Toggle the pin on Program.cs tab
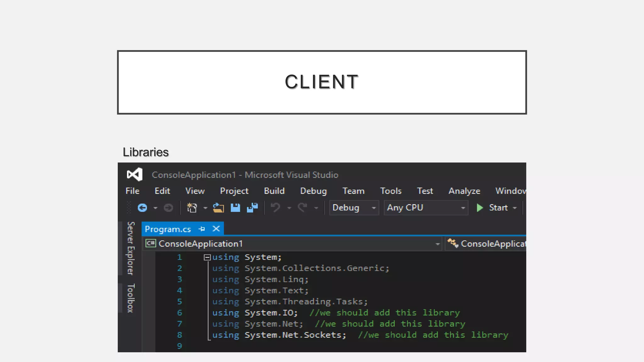This screenshot has width=644, height=362. (202, 229)
